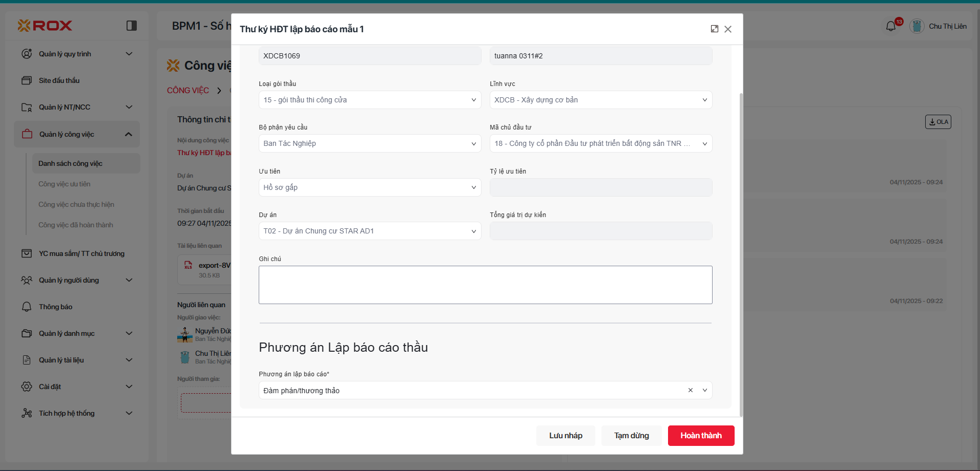Click the Lưu nháp button
The height and width of the screenshot is (471, 980).
click(566, 436)
